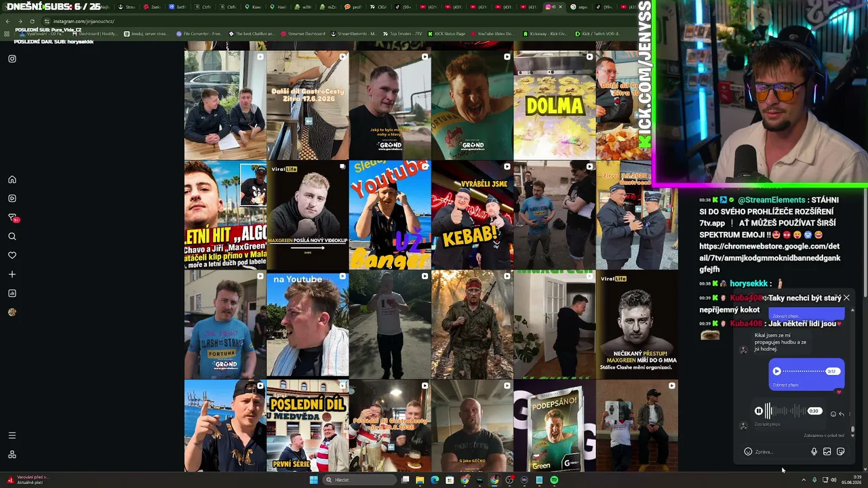The image size is (868, 488).
Task: Seek within the 0:30 voice waveform
Action: click(x=786, y=411)
